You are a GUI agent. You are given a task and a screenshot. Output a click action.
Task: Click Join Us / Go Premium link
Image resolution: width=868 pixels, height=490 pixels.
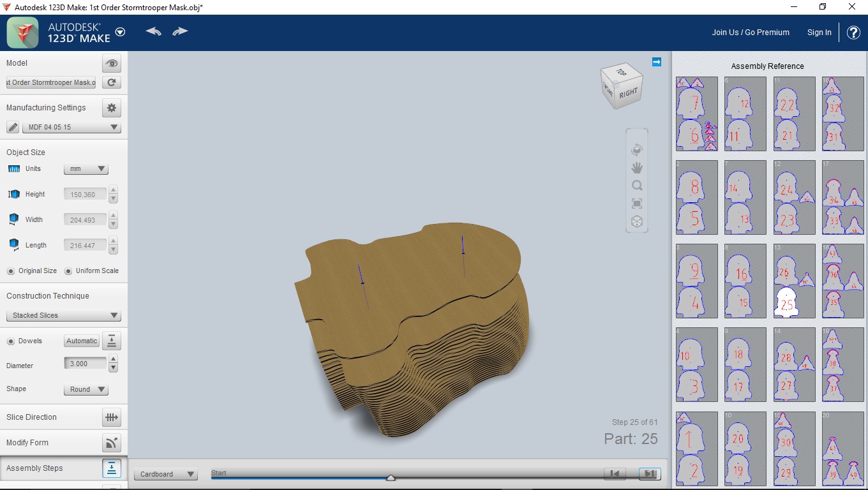pos(751,33)
